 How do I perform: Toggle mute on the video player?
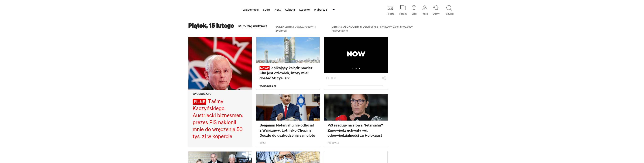pos(333,78)
